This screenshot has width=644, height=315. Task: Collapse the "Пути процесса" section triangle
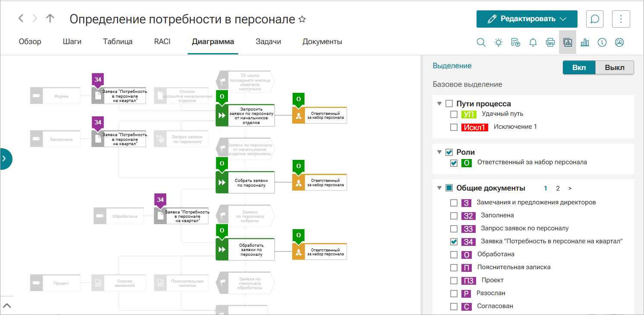[x=439, y=104]
